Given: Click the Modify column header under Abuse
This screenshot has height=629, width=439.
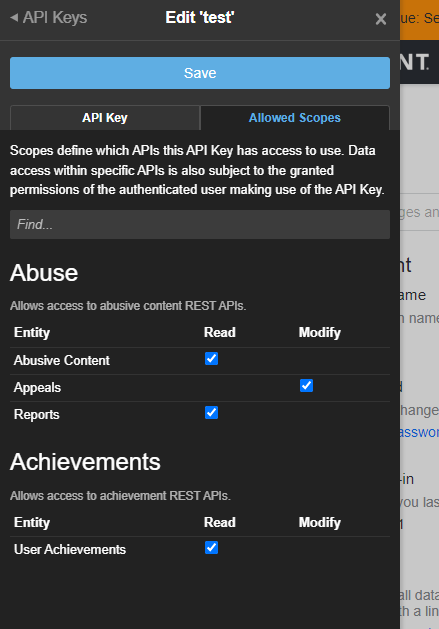Looking at the screenshot, I should coord(319,332).
